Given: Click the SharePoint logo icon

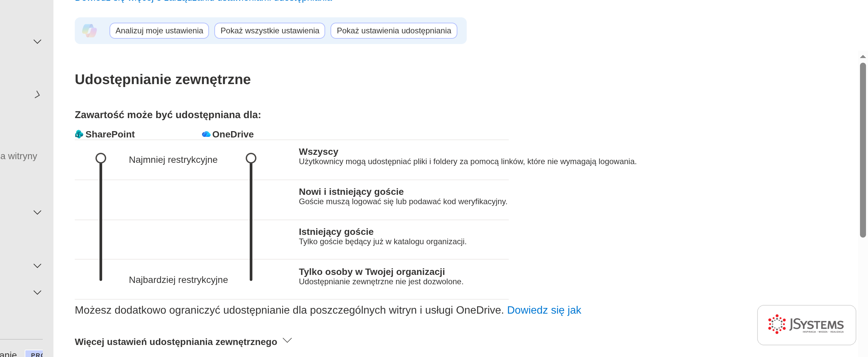Looking at the screenshot, I should click(79, 134).
